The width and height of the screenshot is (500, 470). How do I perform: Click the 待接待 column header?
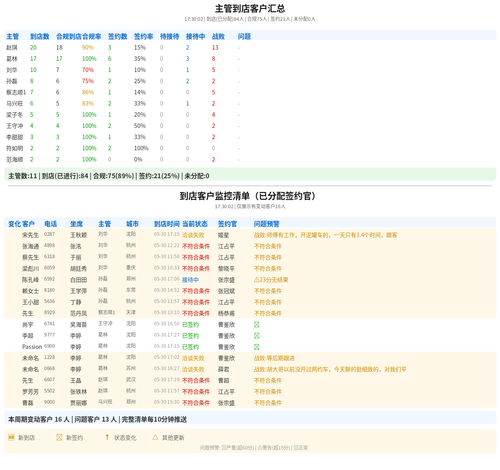pos(170,36)
